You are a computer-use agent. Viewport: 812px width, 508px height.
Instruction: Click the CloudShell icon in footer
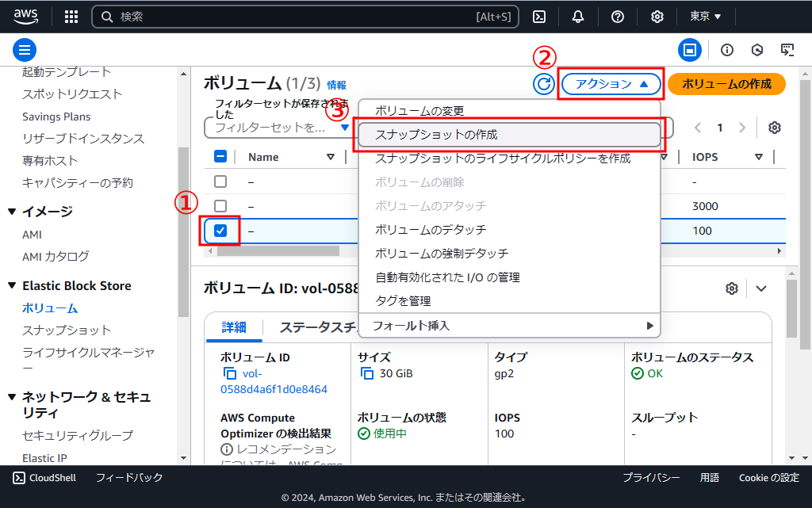(19, 477)
